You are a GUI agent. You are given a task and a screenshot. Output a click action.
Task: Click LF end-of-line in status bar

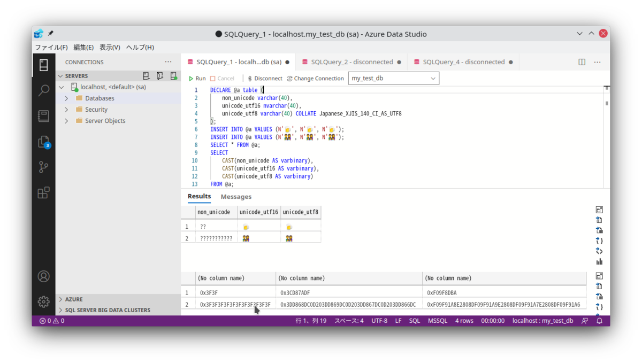click(399, 321)
